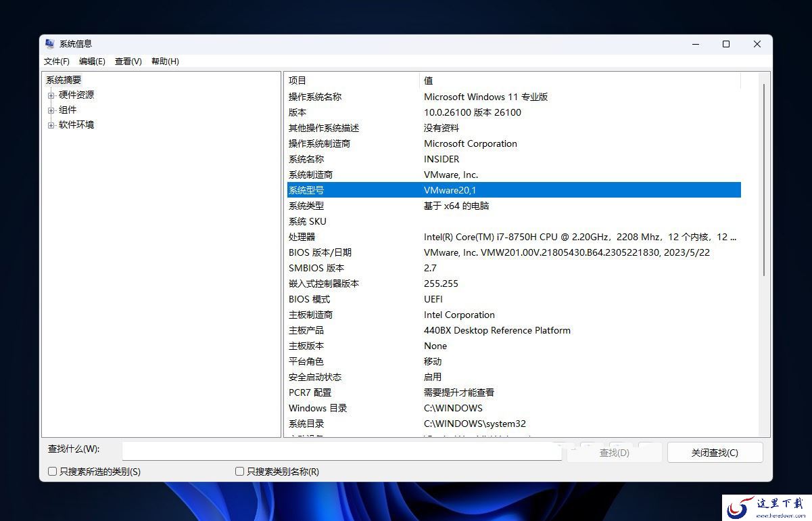The image size is (812, 521).
Task: Select the 平台角色 row
Action: click(514, 361)
